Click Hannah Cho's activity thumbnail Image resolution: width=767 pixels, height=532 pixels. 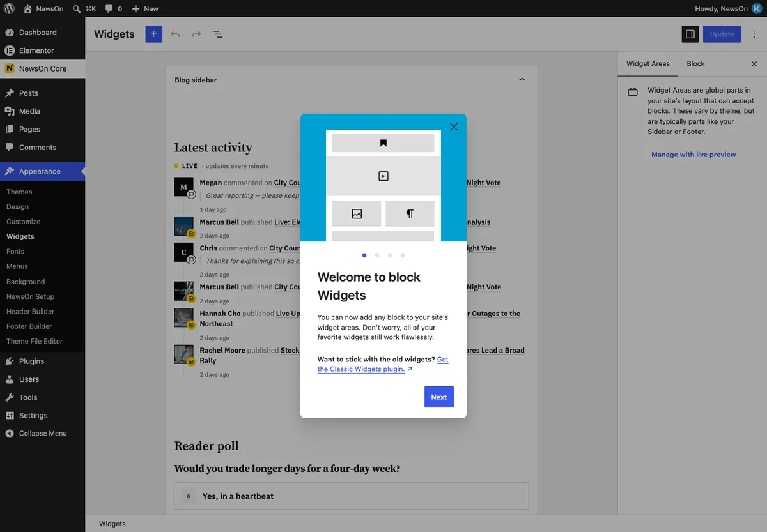(x=183, y=317)
